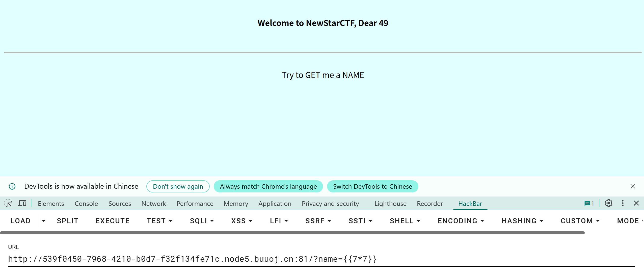Screen dimensions: 644x271
Task: Select the HackBar tab
Action: coord(470,203)
